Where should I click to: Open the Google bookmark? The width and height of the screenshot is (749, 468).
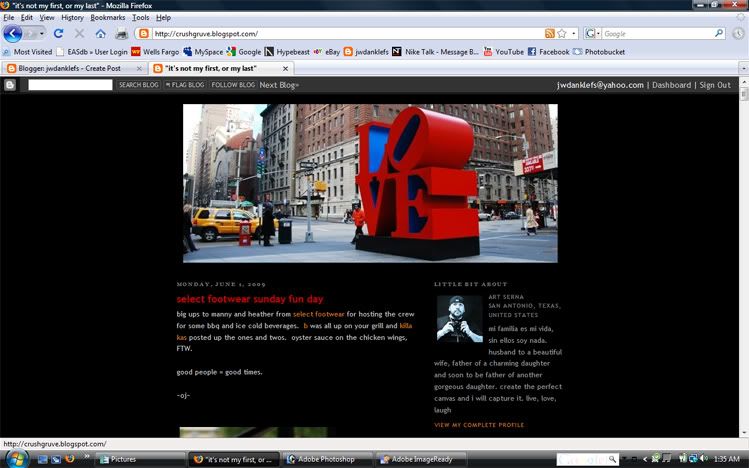[244, 52]
